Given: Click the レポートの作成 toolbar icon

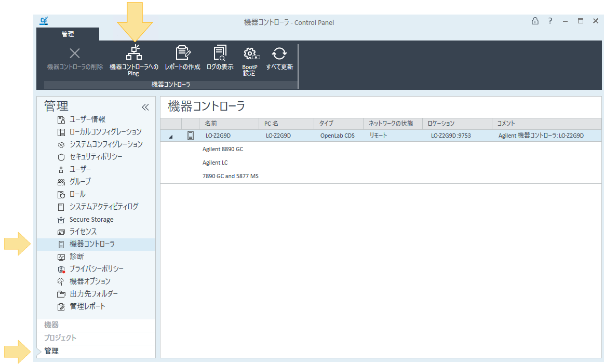Looking at the screenshot, I should click(x=182, y=53).
